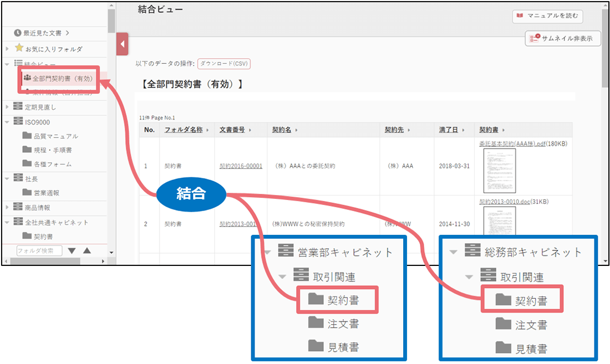The width and height of the screenshot is (610, 364).
Task: Click date cell 2018-03-31
Action: 454,166
